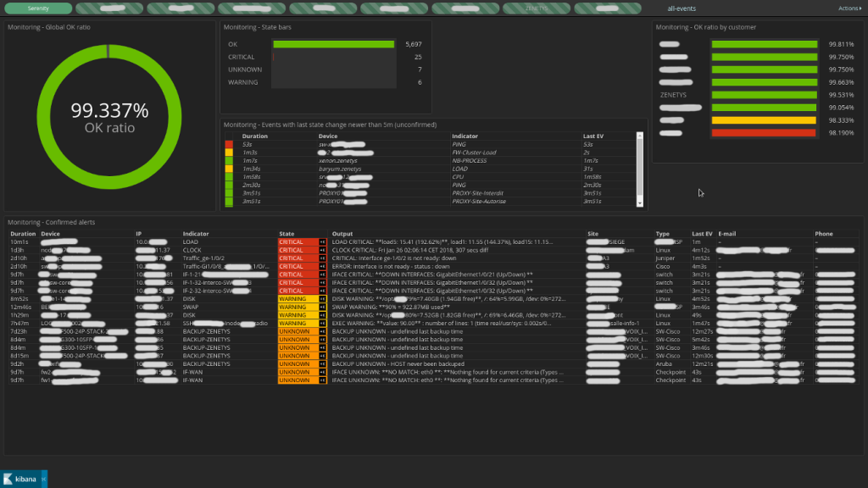
Task: Select the Serenity dashboard tab
Action: [37, 8]
